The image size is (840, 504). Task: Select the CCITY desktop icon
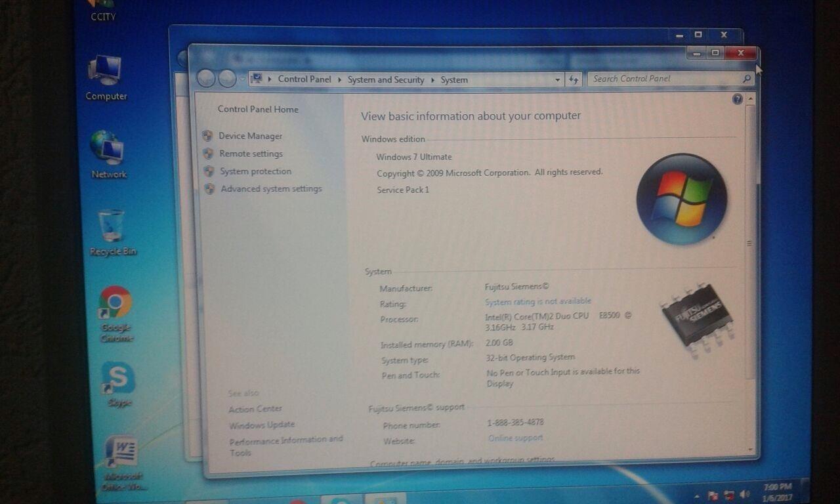tap(103, 11)
